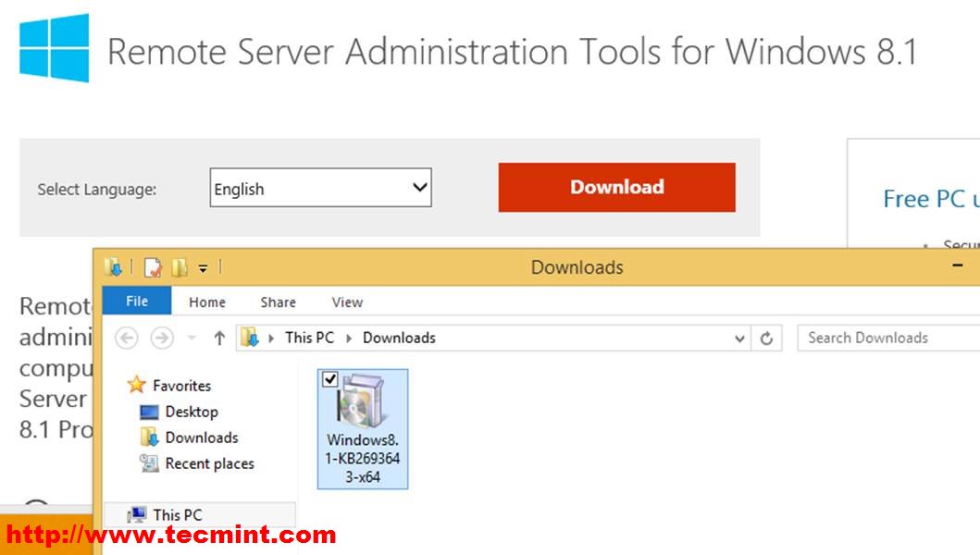Screen dimensions: 980x555
Task: Click the Forward navigation arrow
Action: 162,339
